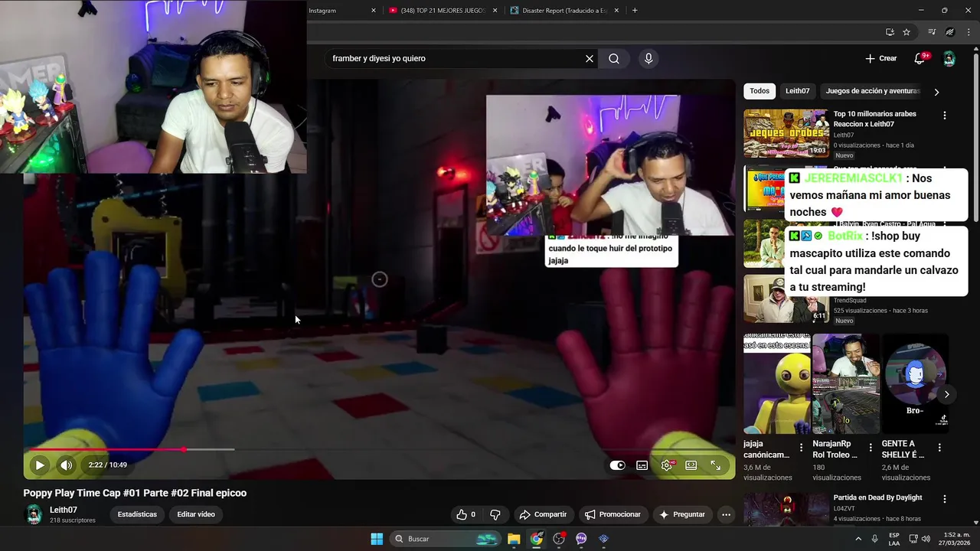Open more actions three-dot menu below video

(726, 514)
